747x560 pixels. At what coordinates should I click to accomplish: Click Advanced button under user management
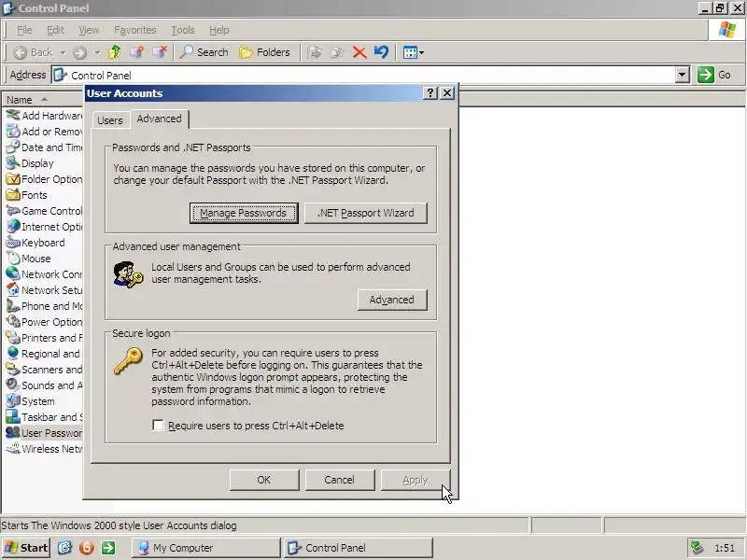pos(392,300)
